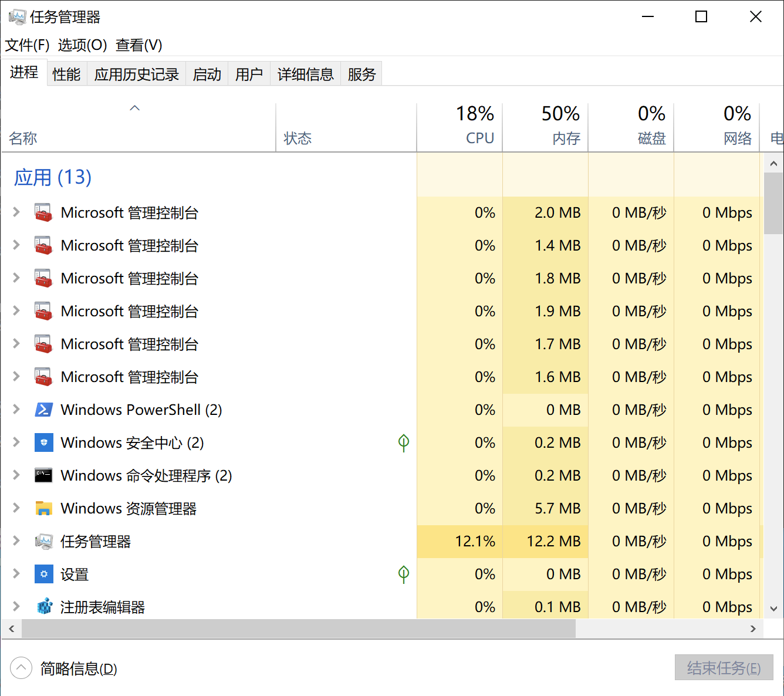784x696 pixels.
Task: Expand the Windows PowerShell (2) group
Action: click(16, 410)
